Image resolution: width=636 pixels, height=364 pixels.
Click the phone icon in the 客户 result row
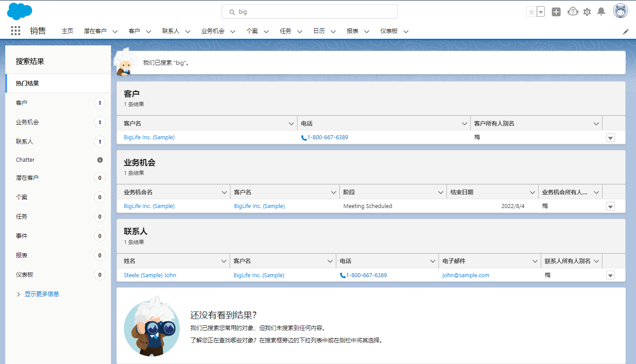(x=304, y=137)
